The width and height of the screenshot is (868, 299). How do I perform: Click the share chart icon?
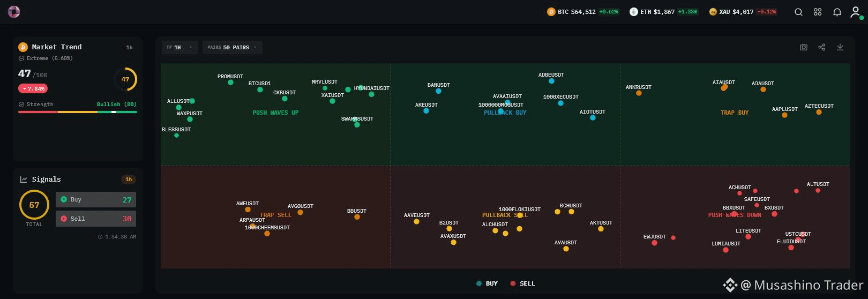coord(822,47)
